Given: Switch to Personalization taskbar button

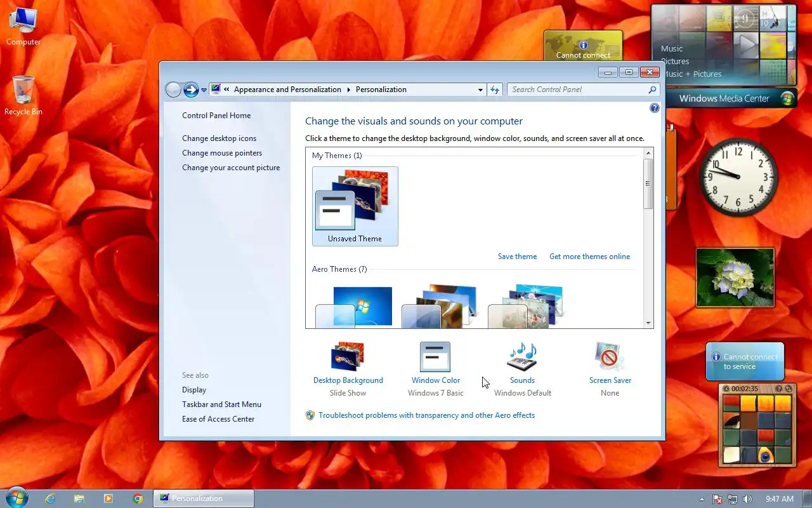Looking at the screenshot, I should (x=204, y=498).
